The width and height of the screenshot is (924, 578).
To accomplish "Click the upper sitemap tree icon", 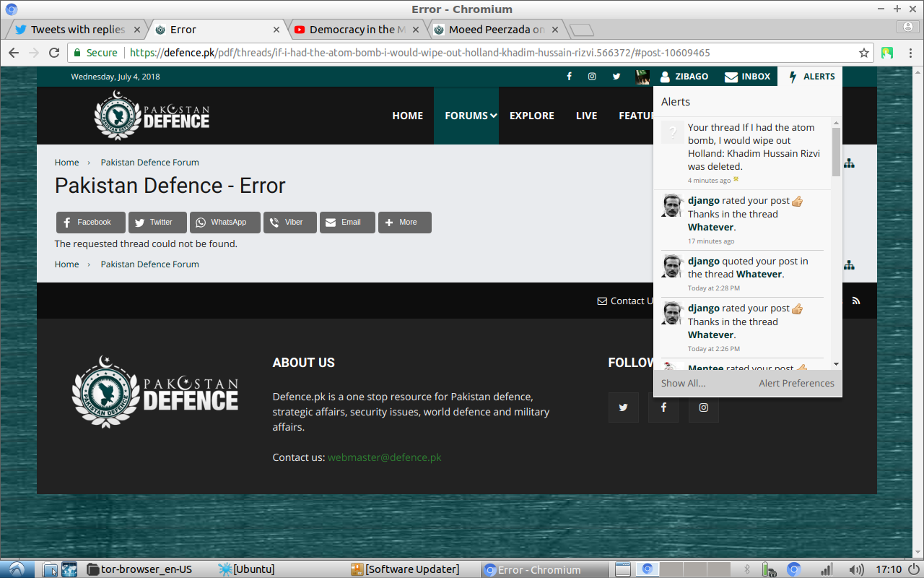I will tap(849, 163).
